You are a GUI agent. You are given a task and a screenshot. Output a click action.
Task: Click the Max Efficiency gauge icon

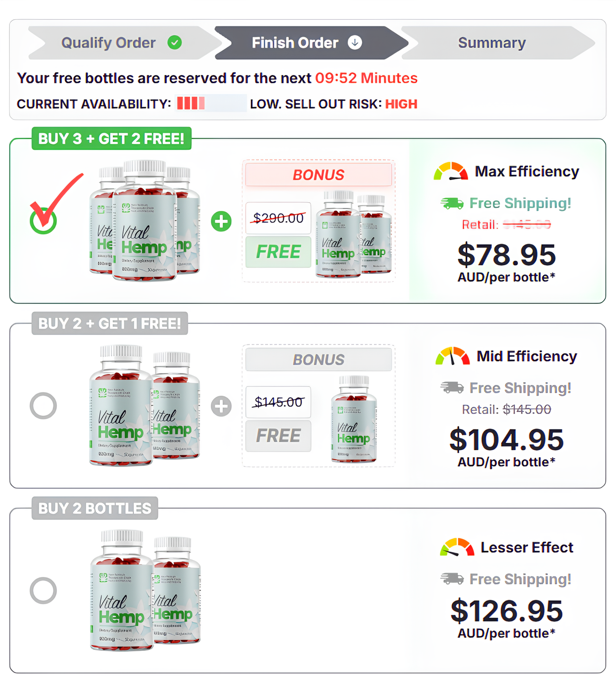[x=450, y=171]
